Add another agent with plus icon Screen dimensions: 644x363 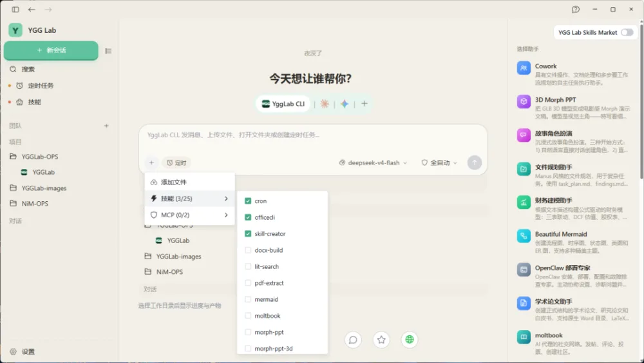(365, 104)
